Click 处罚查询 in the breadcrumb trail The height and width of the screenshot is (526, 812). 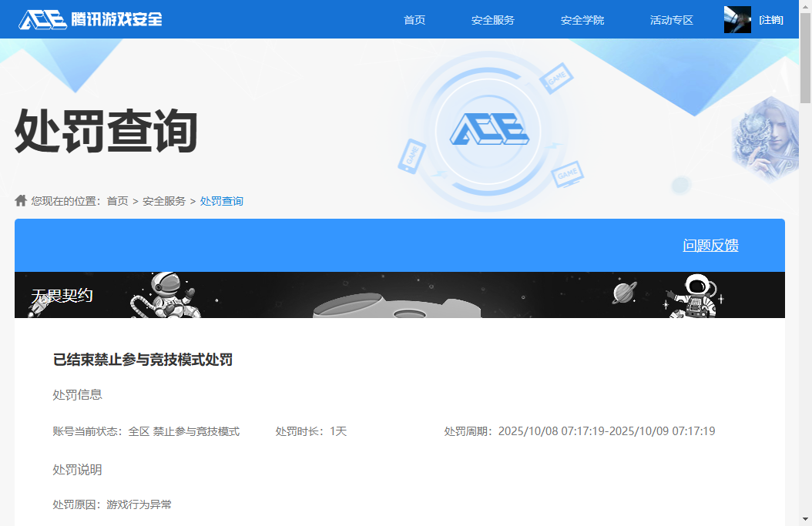pos(222,200)
